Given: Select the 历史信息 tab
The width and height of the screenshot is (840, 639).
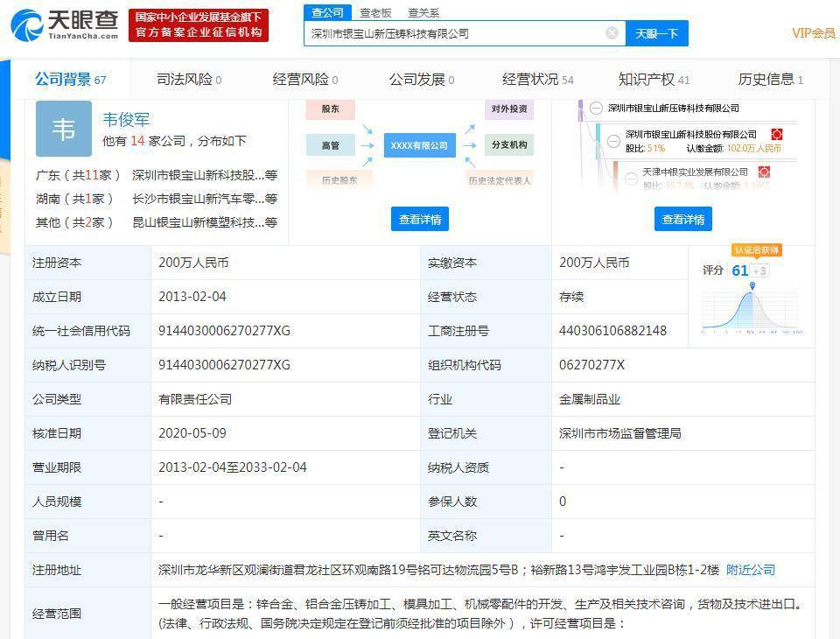Looking at the screenshot, I should [x=770, y=80].
